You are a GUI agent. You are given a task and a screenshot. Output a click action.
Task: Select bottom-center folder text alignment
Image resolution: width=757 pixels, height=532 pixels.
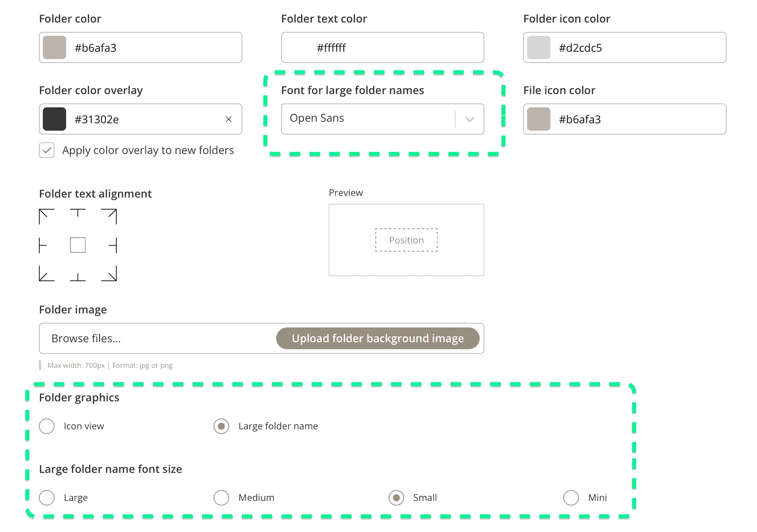tap(78, 276)
